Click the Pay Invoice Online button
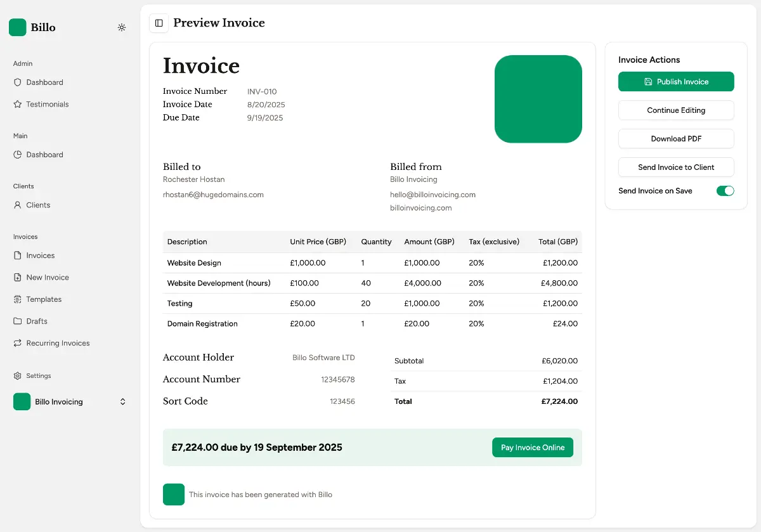The width and height of the screenshot is (761, 532). click(x=532, y=448)
